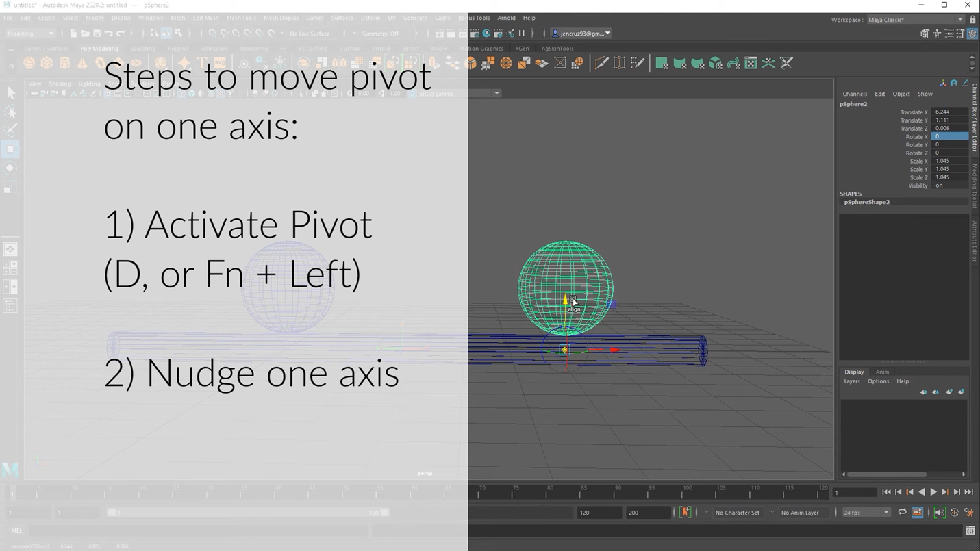The height and width of the screenshot is (551, 980).
Task: Click the Channel Box speed dial icon
Action: [954, 83]
